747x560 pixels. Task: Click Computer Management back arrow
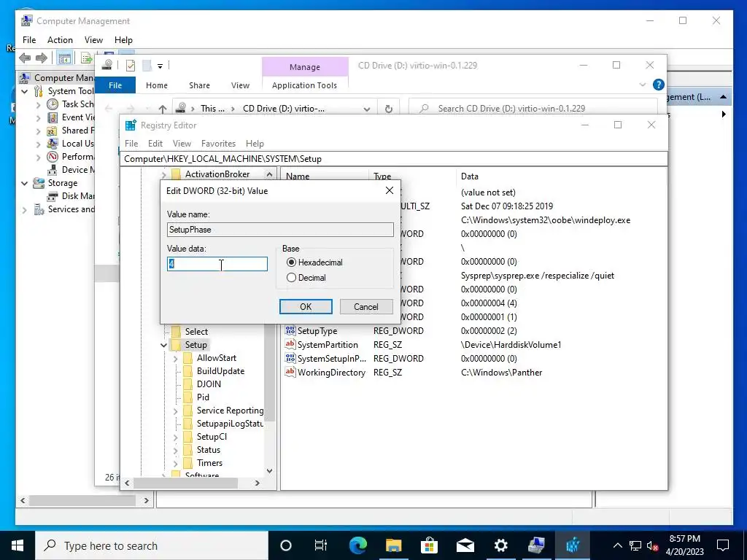[25, 58]
